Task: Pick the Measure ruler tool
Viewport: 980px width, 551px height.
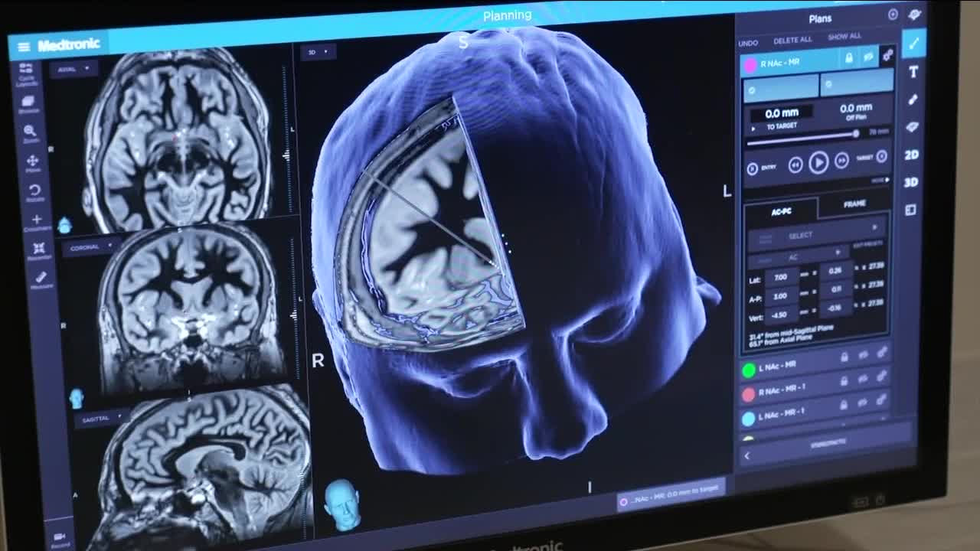Action: coord(41,279)
